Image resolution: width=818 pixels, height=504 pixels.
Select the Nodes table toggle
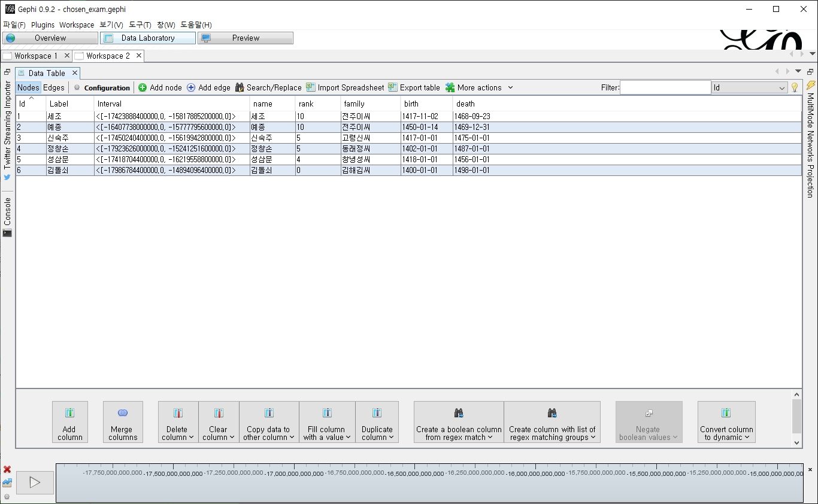pos(28,87)
